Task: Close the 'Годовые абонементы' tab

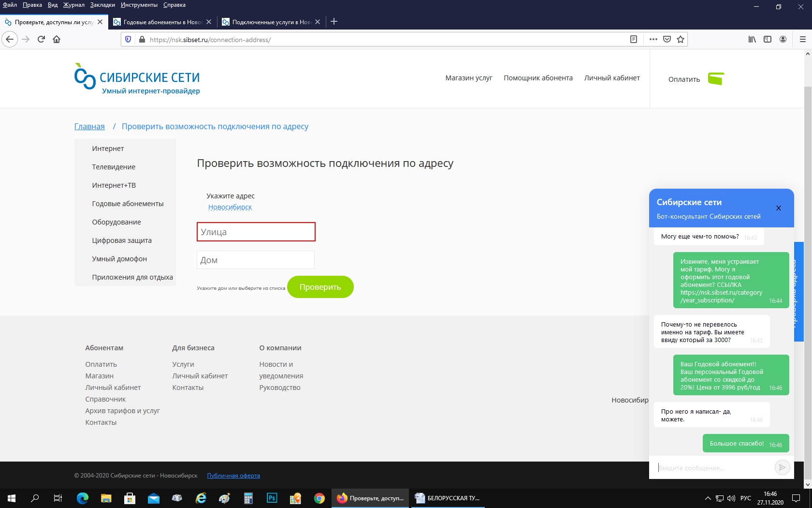Action: click(x=209, y=22)
